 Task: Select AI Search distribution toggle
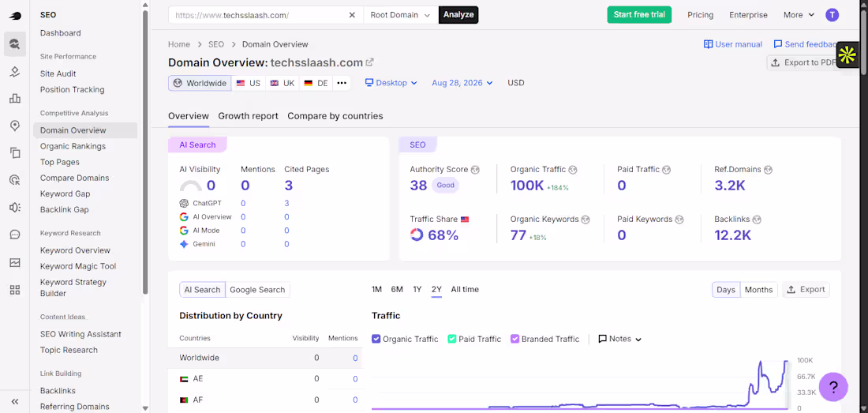pos(202,290)
